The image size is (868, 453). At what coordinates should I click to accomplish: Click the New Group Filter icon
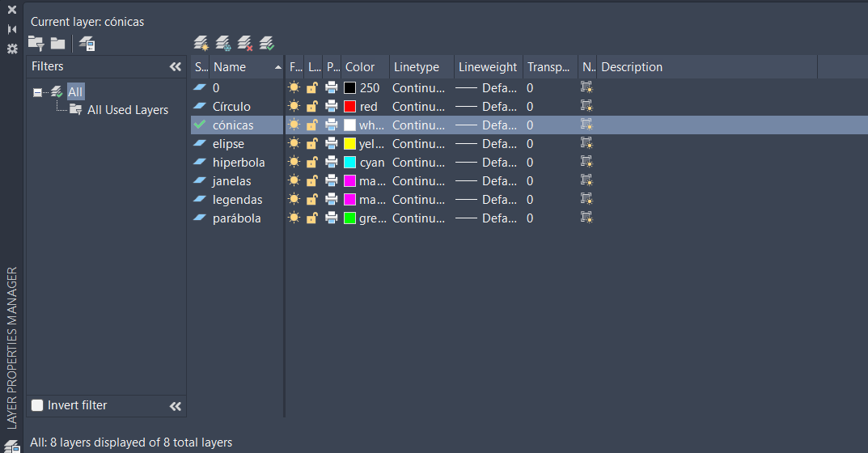click(57, 43)
